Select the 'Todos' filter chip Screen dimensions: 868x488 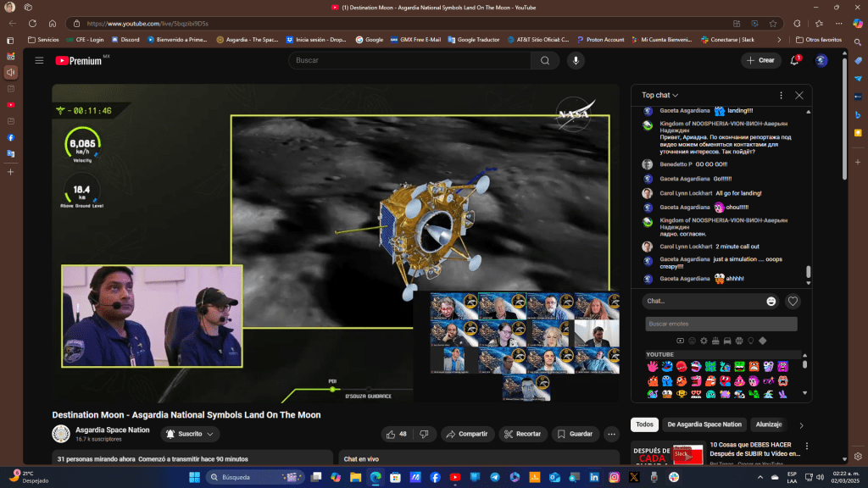(x=644, y=424)
